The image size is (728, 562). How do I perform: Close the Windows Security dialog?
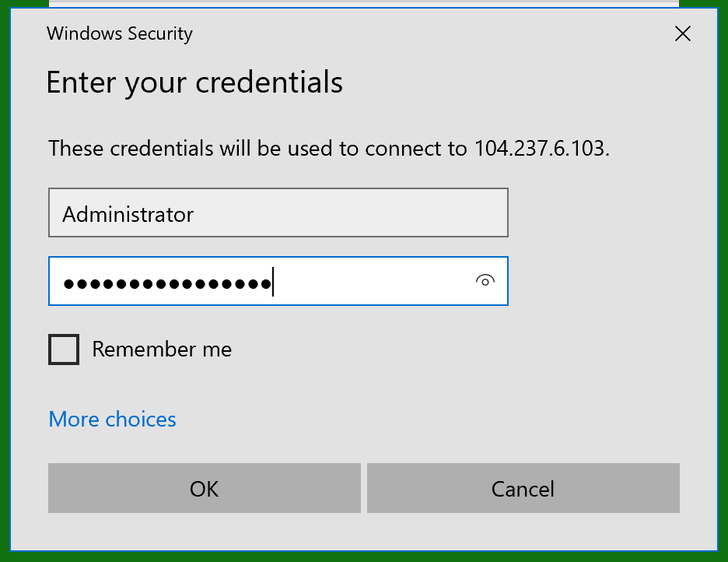(683, 33)
